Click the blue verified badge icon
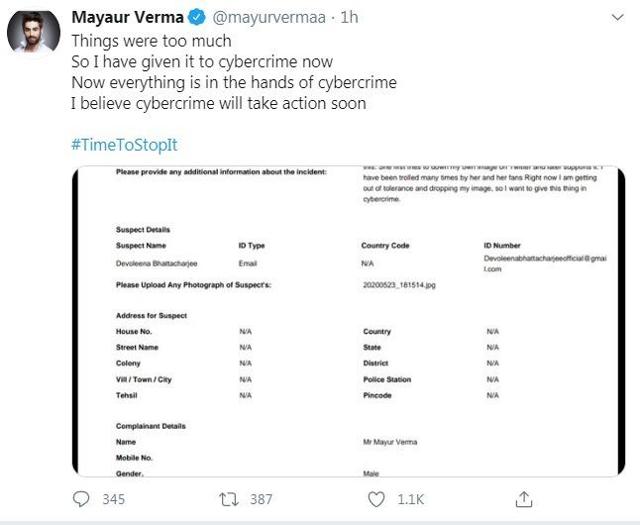640x525 pixels. 197,18
